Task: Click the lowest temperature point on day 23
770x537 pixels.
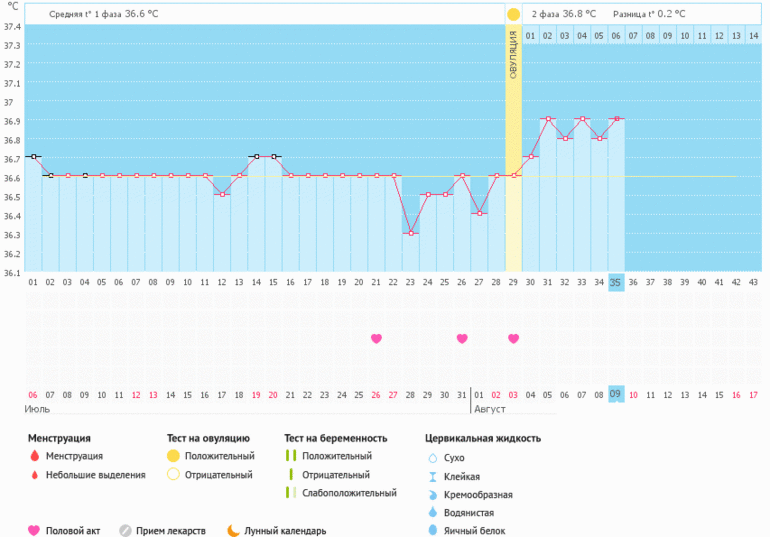Action: point(411,233)
